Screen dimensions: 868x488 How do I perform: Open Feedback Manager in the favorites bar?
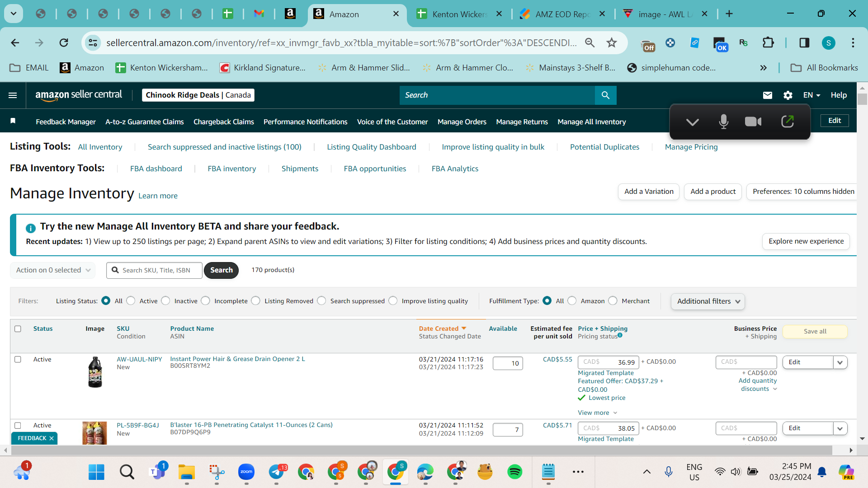pyautogui.click(x=66, y=122)
